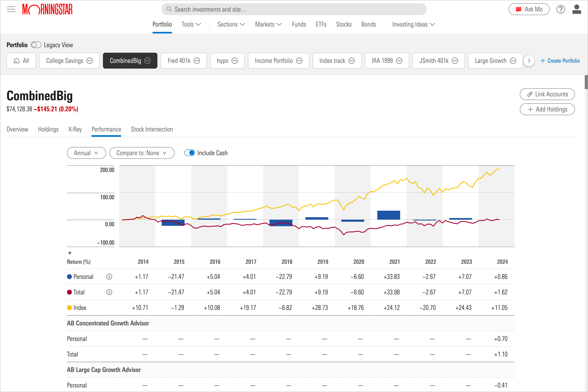588x392 pixels.
Task: Click the Morningstar logo
Action: pyautogui.click(x=48, y=9)
